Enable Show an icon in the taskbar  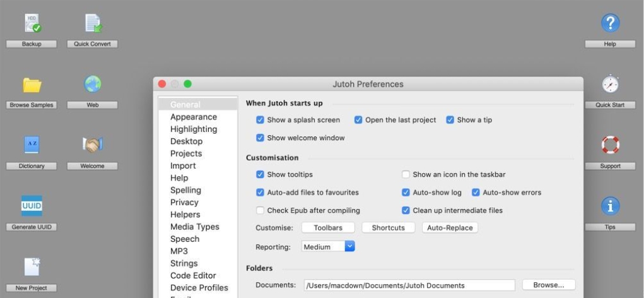[x=406, y=174]
